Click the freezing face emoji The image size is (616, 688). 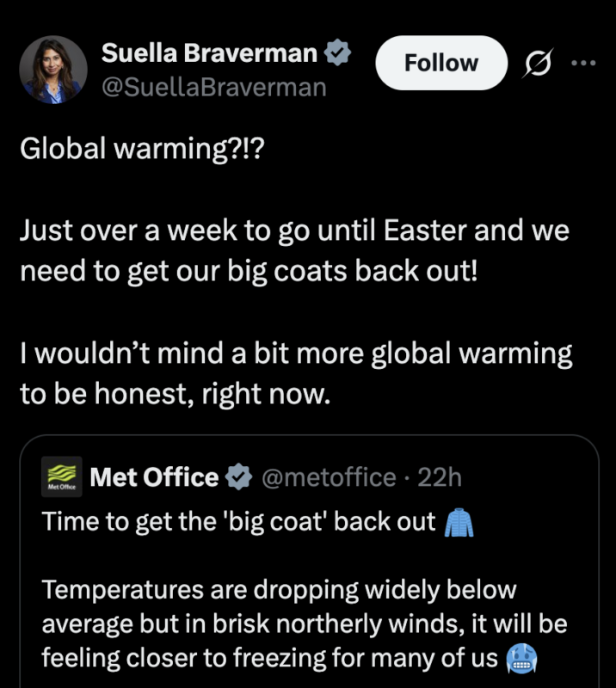click(x=522, y=659)
